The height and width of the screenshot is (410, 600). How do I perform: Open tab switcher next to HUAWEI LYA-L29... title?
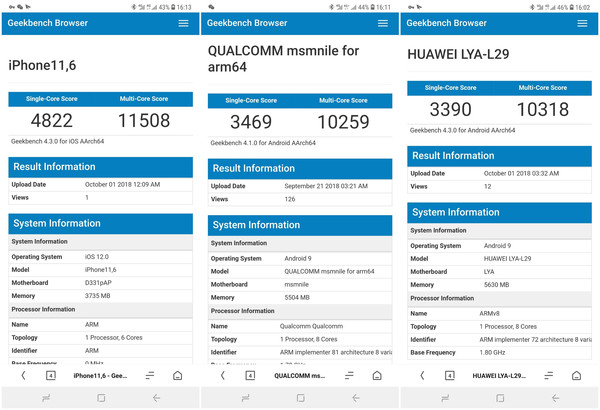pos(450,376)
